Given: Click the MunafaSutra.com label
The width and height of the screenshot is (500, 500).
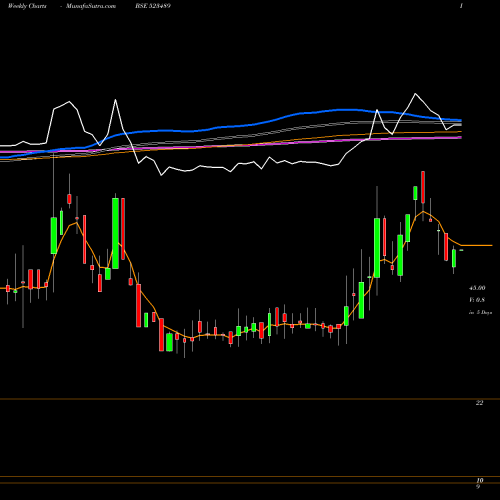Looking at the screenshot, I should point(91,6).
